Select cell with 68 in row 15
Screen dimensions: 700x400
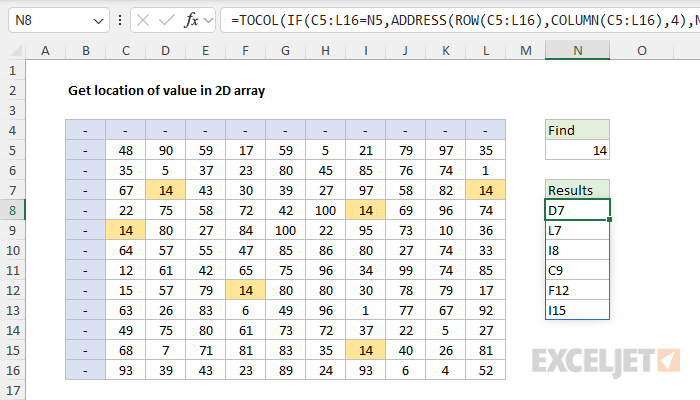125,350
